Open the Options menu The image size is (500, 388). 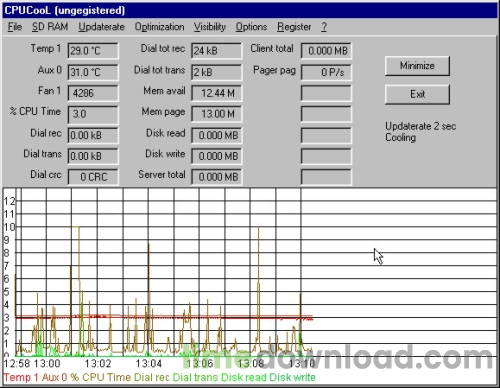(x=251, y=27)
